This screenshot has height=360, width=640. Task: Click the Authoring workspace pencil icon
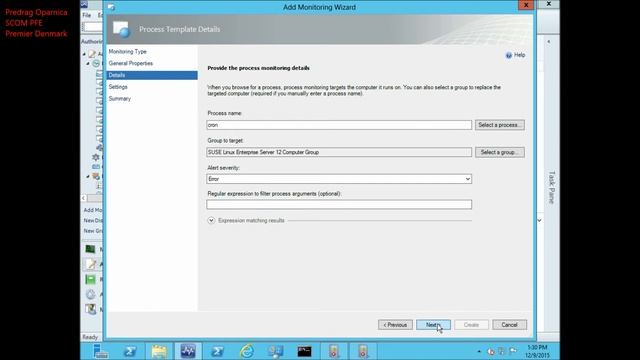[91, 264]
